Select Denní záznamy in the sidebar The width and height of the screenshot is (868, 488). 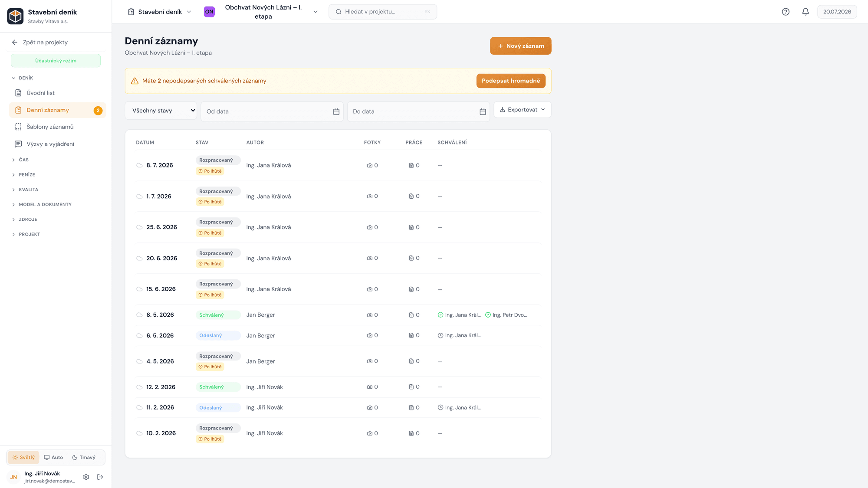click(x=57, y=110)
